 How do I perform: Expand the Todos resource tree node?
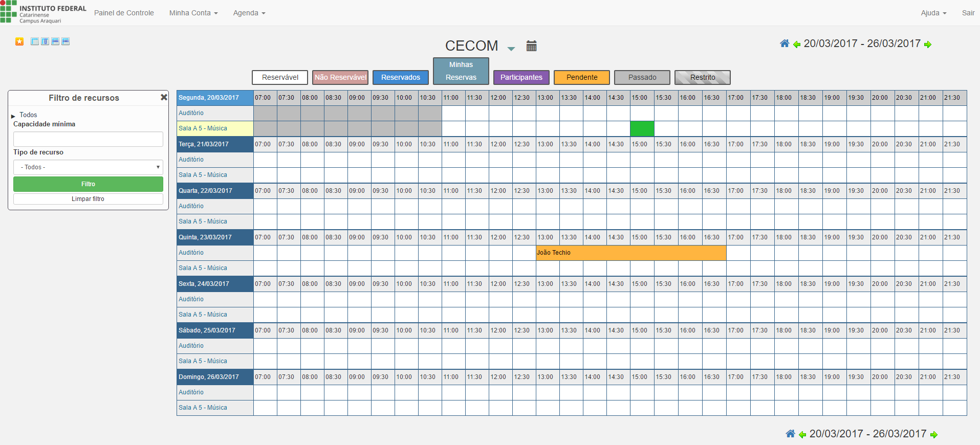click(13, 116)
